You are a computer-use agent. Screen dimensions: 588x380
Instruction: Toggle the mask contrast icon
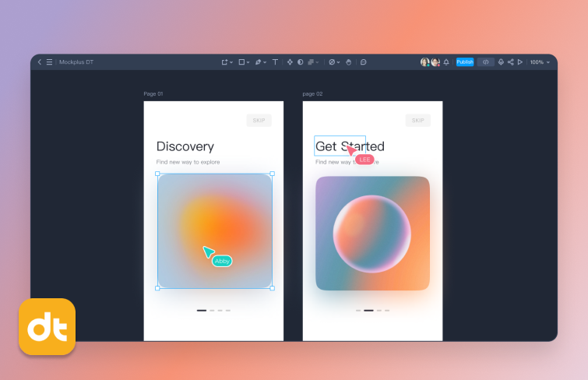(300, 62)
